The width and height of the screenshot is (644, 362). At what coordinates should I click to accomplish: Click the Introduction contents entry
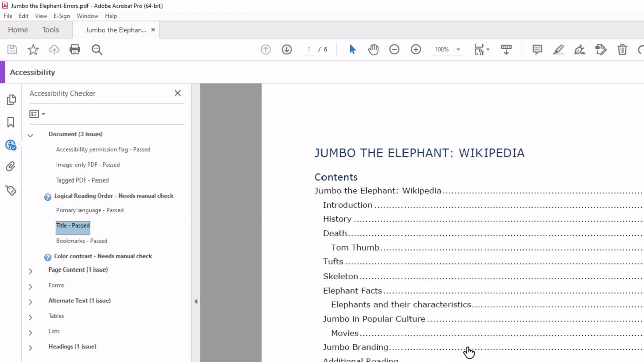tap(348, 205)
